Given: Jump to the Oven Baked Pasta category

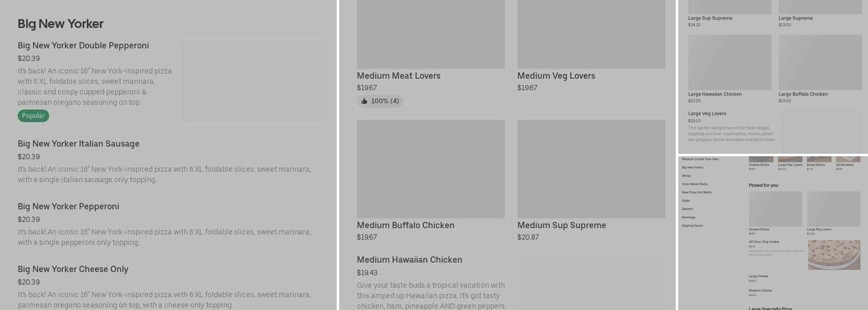Looking at the screenshot, I should (x=694, y=184).
